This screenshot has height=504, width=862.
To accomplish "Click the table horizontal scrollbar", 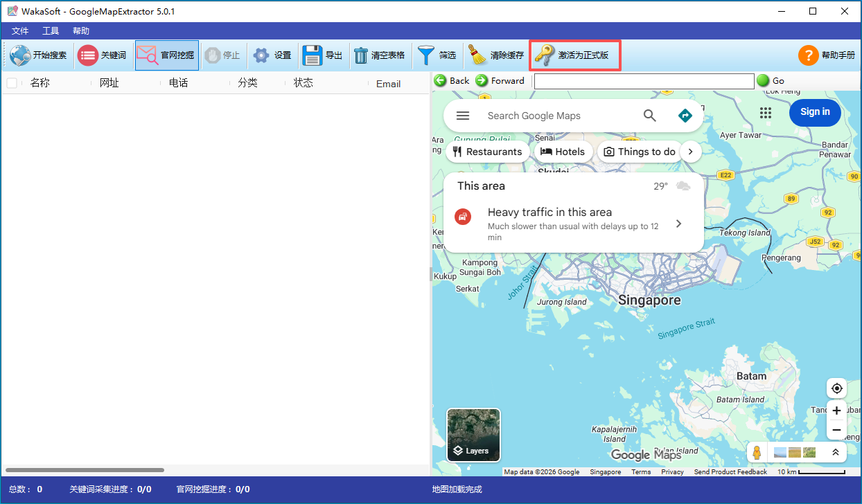I will click(85, 470).
